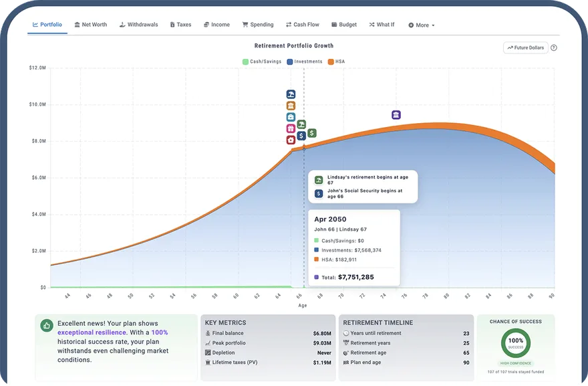Image resolution: width=588 pixels, height=386 pixels.
Task: Click the 100% chance of success ring
Action: pyautogui.click(x=516, y=343)
